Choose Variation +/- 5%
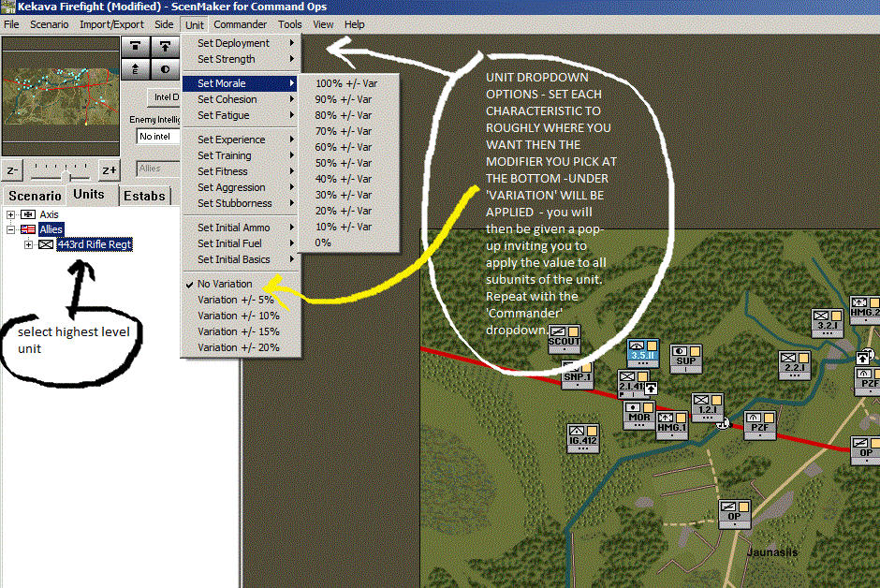The image size is (880, 588). point(235,300)
